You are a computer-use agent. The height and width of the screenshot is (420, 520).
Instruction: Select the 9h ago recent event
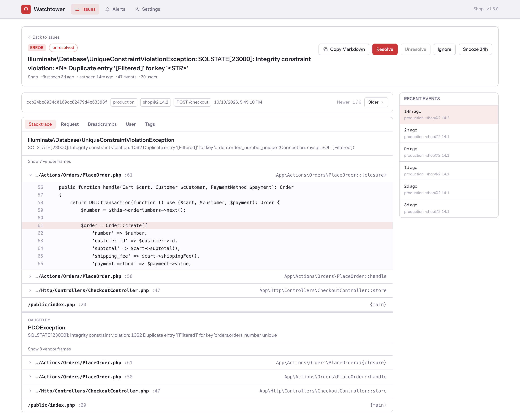448,152
